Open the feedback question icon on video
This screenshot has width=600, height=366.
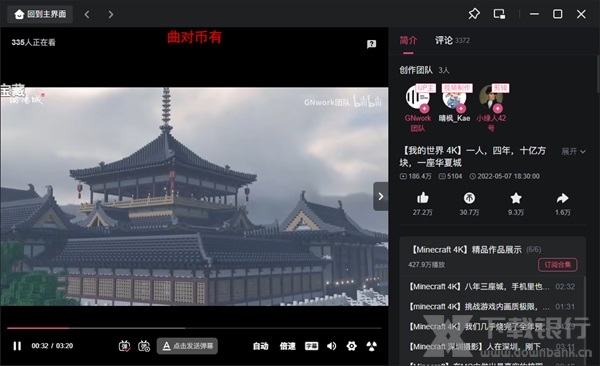[x=371, y=44]
